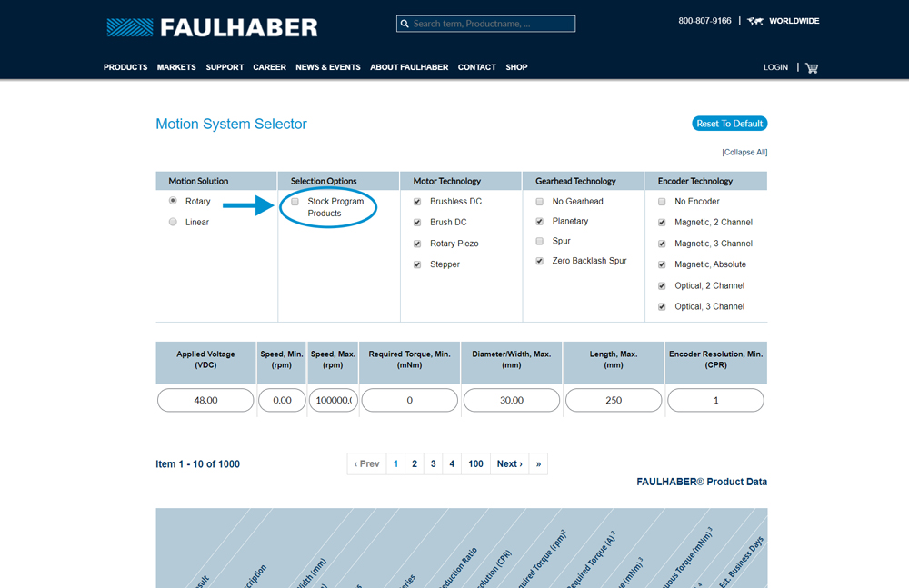Uncheck Magnetic, 2 Channel encoder checkbox
This screenshot has height=588, width=909.
pyautogui.click(x=662, y=222)
